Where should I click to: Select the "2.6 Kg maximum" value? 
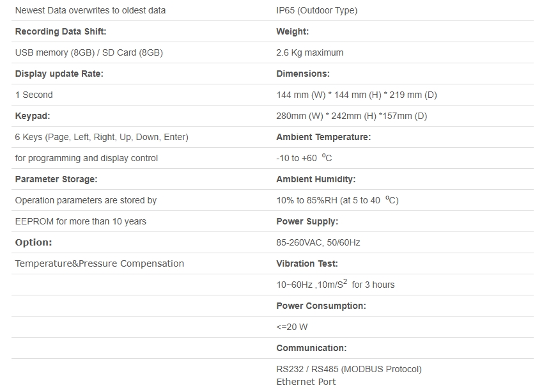click(309, 52)
